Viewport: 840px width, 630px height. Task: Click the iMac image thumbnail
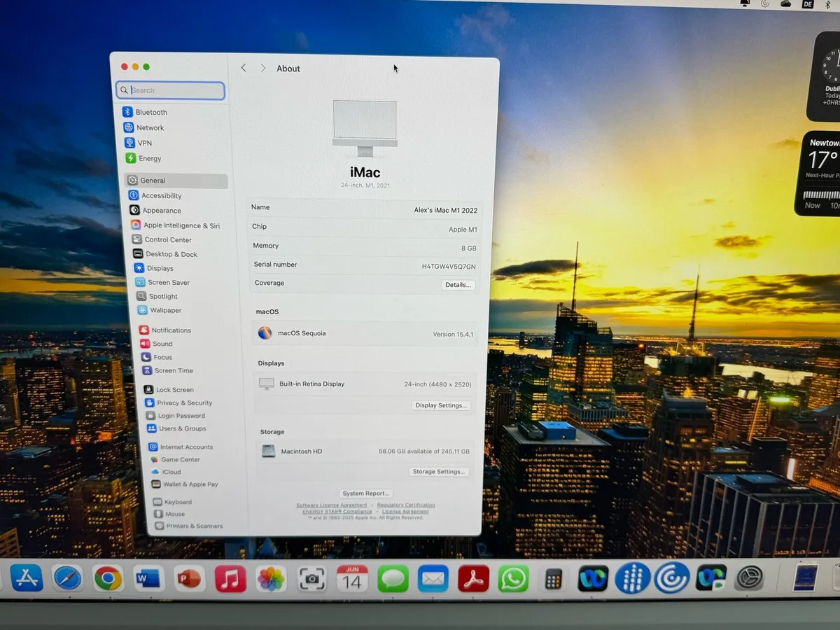click(365, 129)
